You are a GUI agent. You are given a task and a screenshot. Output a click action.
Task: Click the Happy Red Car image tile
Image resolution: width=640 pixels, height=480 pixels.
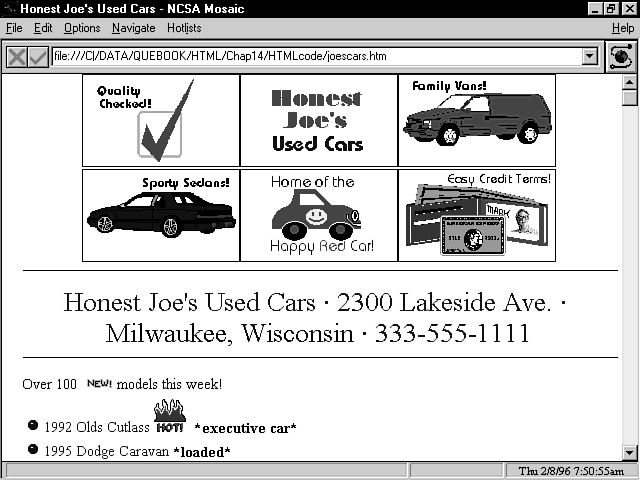pos(319,216)
